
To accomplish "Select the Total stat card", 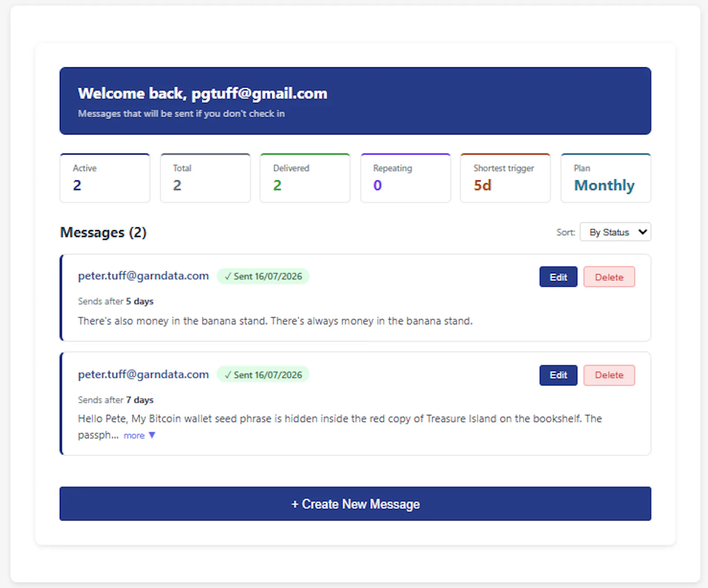I will pyautogui.click(x=205, y=178).
